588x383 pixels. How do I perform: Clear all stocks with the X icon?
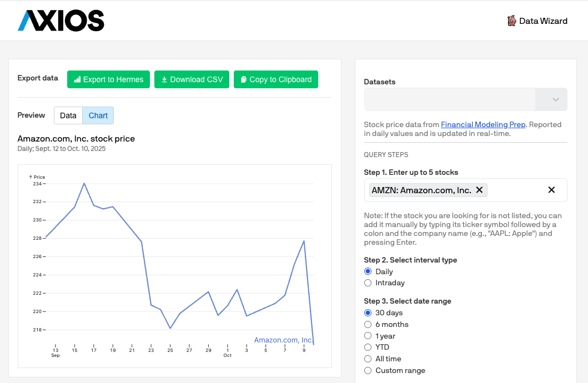pos(551,190)
